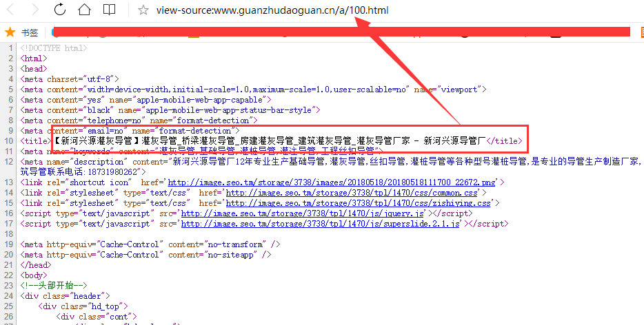Click the <!--头部开始--> comment line
The height and width of the screenshot is (325, 644).
54,285
